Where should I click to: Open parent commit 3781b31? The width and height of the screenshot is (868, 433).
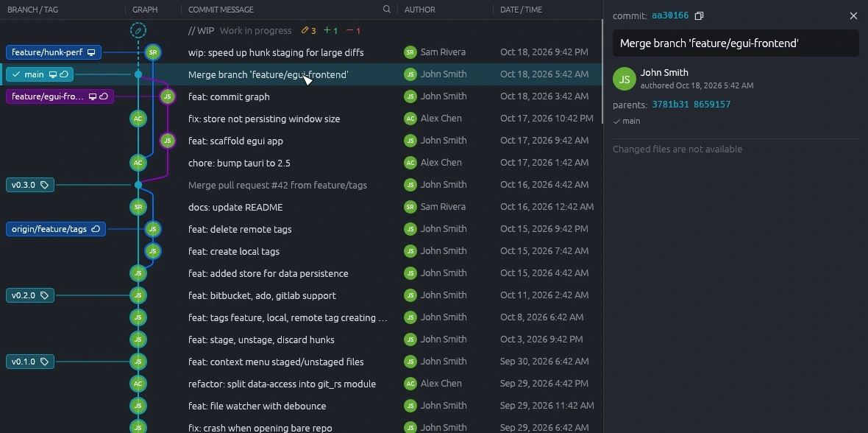point(670,105)
